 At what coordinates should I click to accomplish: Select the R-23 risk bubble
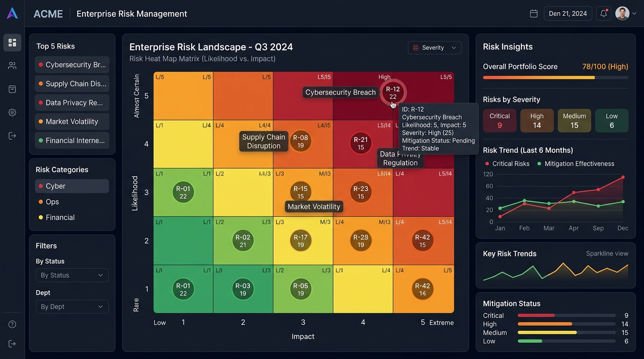coord(361,192)
